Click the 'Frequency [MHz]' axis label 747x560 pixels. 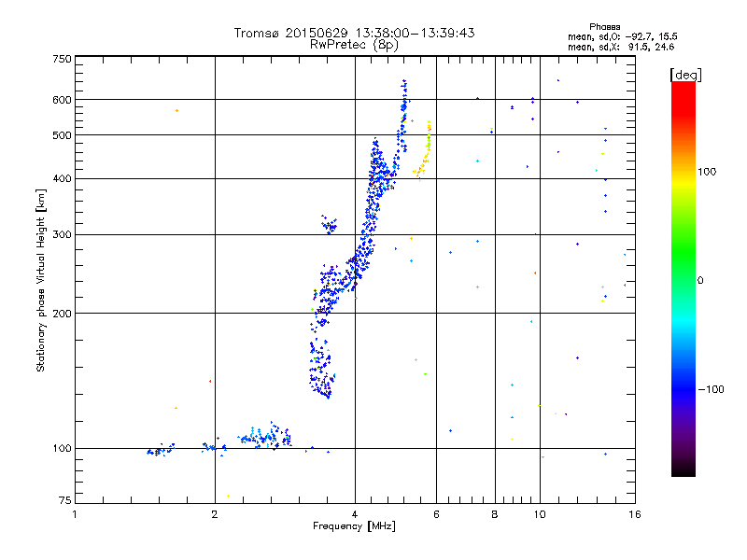coord(354,526)
